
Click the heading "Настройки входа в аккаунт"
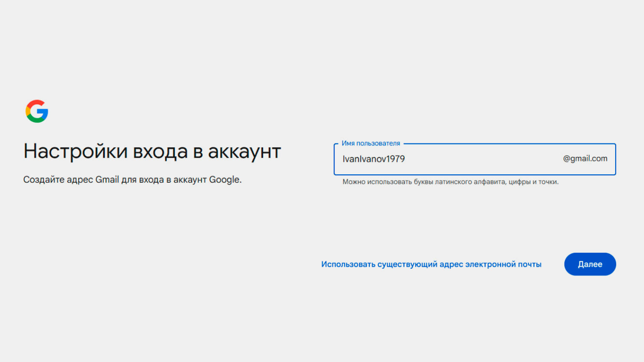[x=152, y=151]
